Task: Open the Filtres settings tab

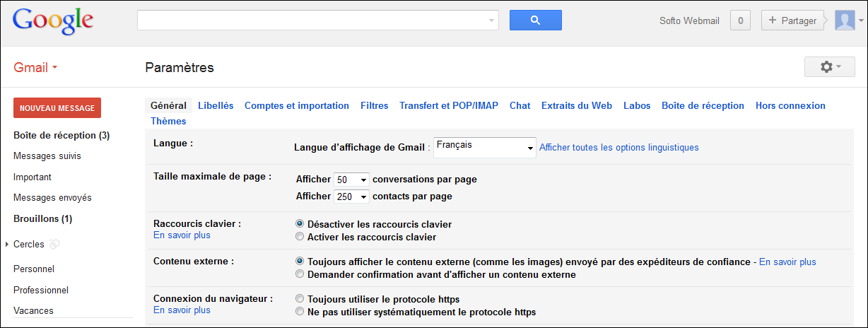Action: 374,106
